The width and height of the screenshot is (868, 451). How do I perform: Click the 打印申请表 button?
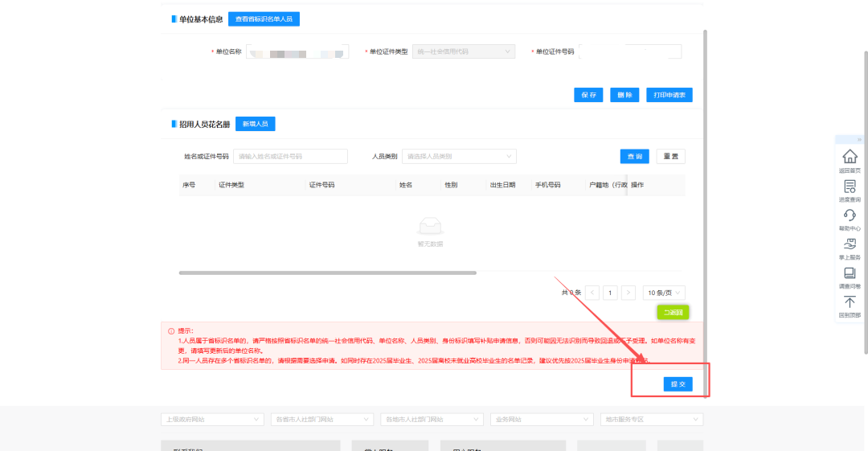(669, 95)
